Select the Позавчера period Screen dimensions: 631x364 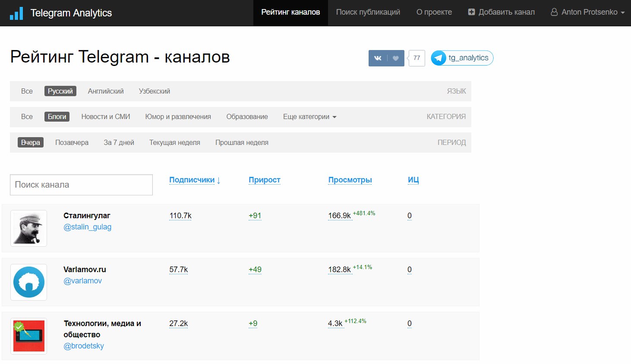72,143
